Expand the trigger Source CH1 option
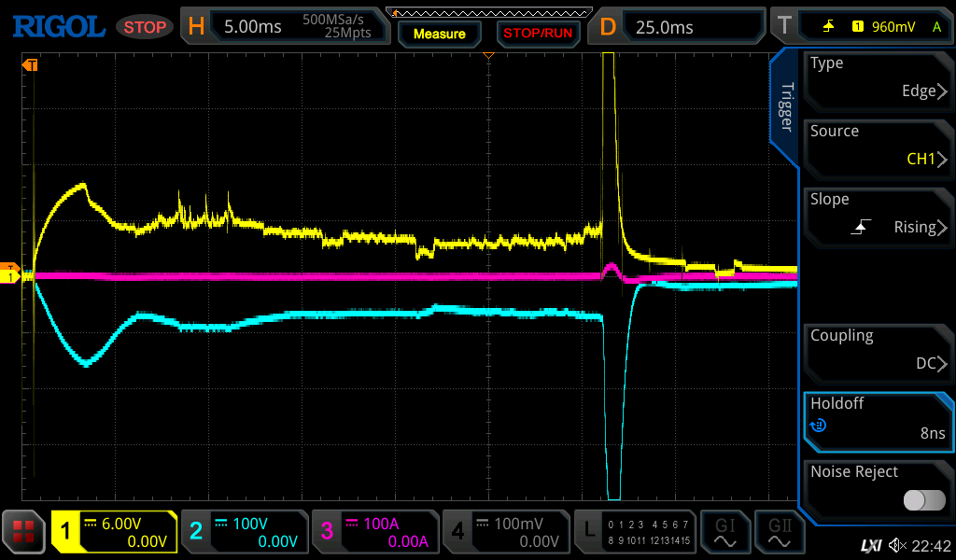The width and height of the screenshot is (956, 560). tap(878, 146)
